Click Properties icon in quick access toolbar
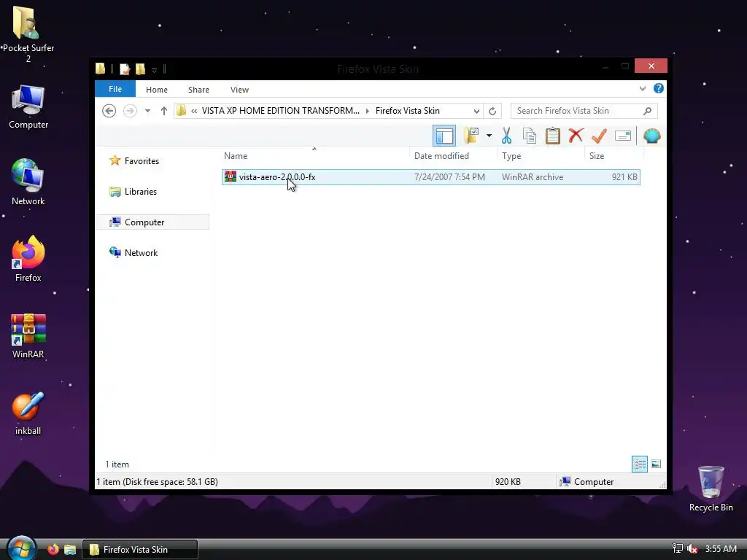Viewport: 747px width, 560px height. click(125, 69)
